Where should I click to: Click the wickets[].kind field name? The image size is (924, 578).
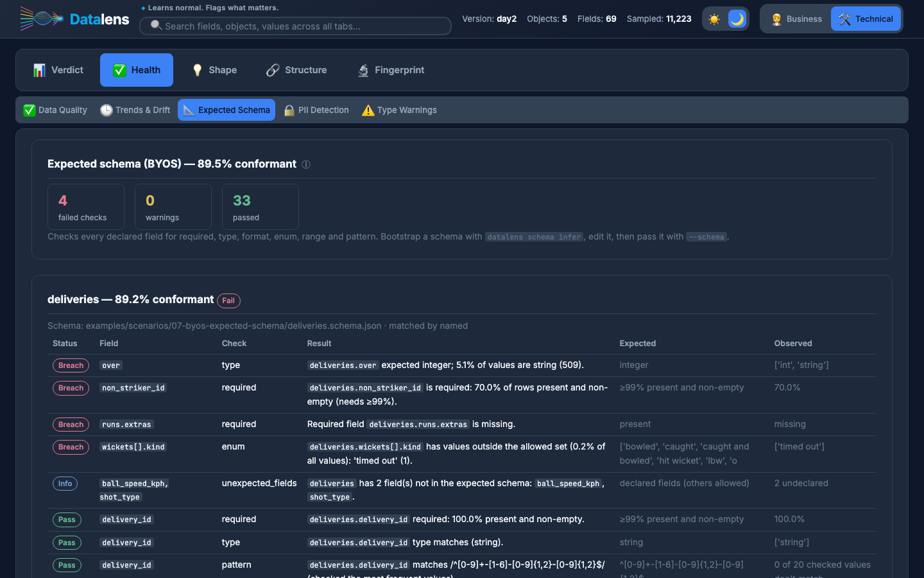click(x=133, y=447)
